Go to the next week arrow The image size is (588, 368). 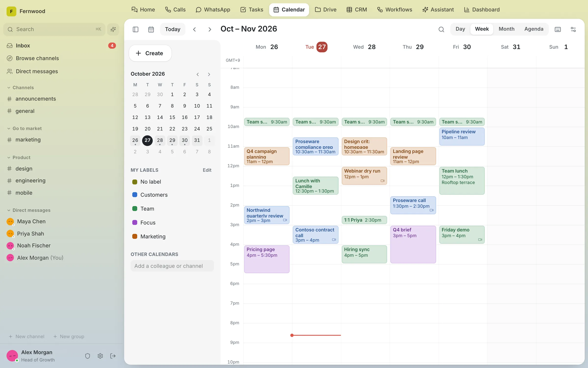pos(210,29)
